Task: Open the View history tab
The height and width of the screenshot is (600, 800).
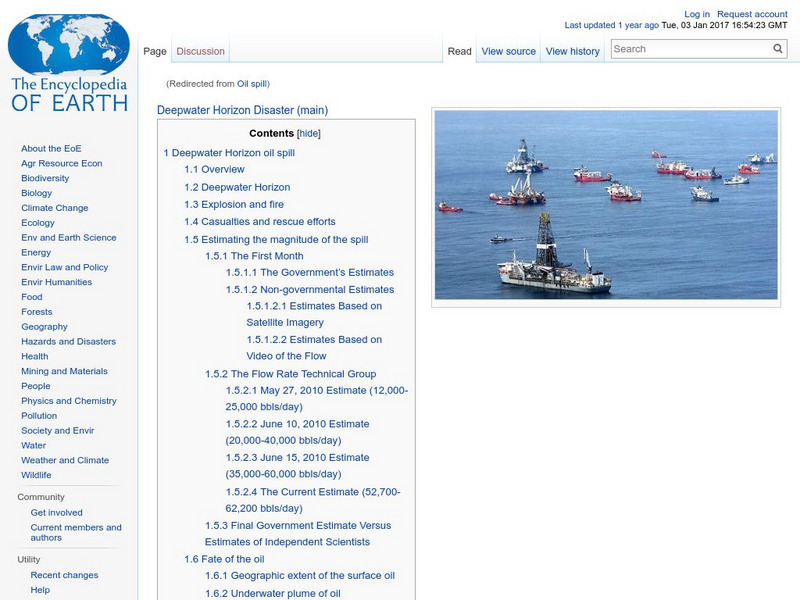Action: coord(572,50)
